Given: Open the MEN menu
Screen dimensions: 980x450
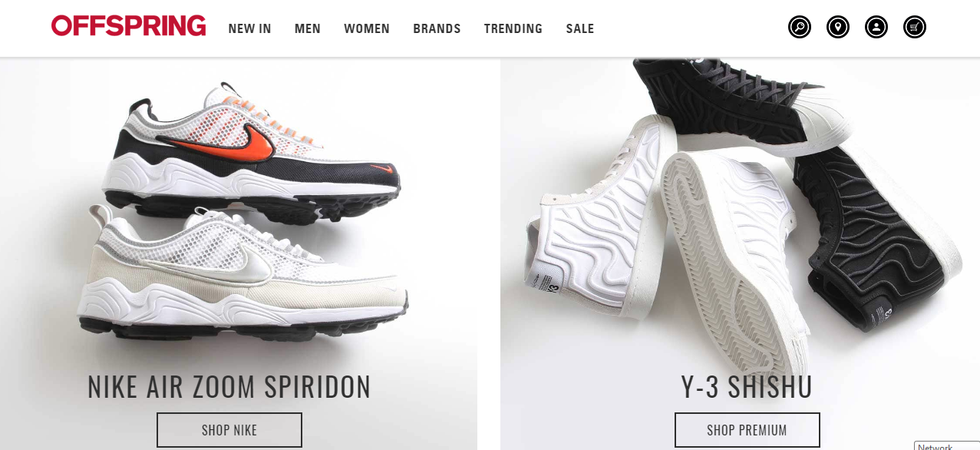Looking at the screenshot, I should 308,28.
